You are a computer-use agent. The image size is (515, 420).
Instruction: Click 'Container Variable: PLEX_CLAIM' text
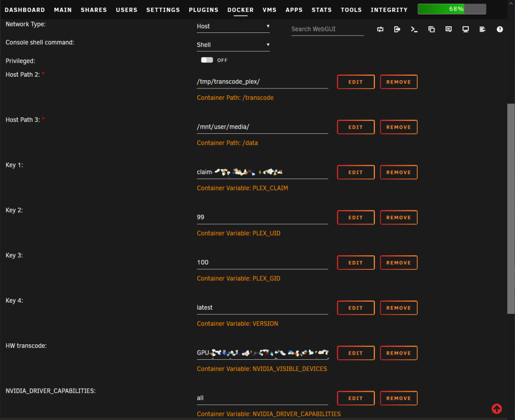point(243,188)
